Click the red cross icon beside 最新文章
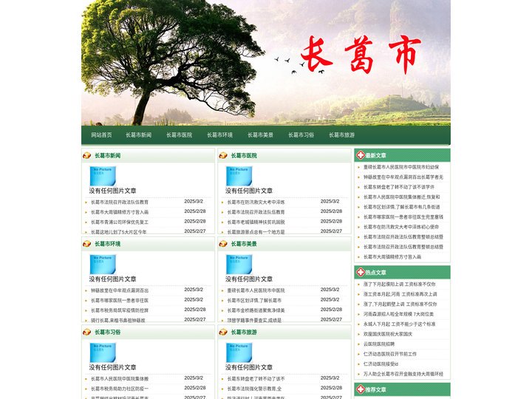Screen dimensions: 532x399 [x=361, y=155]
